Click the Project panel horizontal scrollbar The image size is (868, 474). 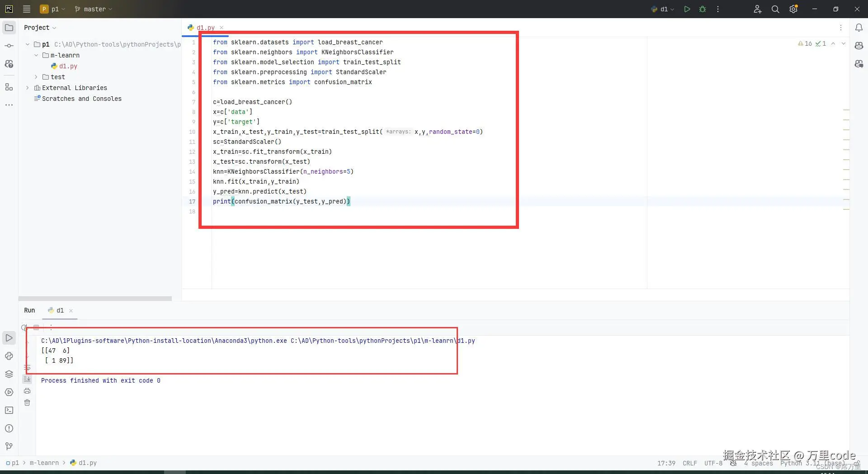pyautogui.click(x=95, y=299)
